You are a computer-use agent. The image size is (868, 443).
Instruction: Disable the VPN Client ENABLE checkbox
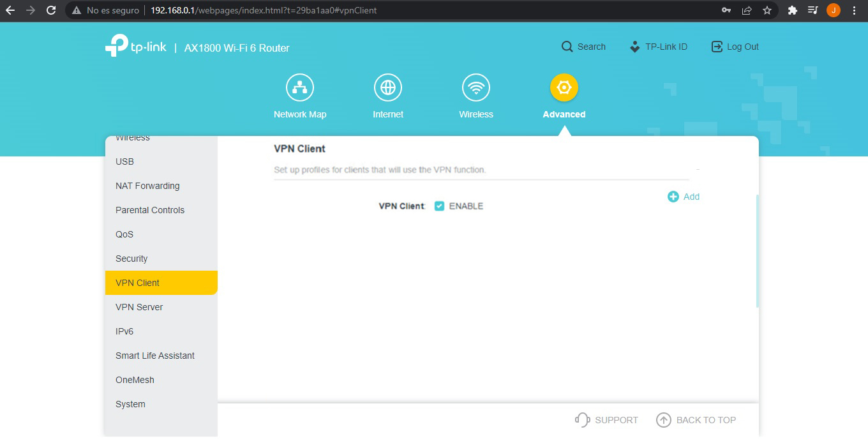coord(439,206)
